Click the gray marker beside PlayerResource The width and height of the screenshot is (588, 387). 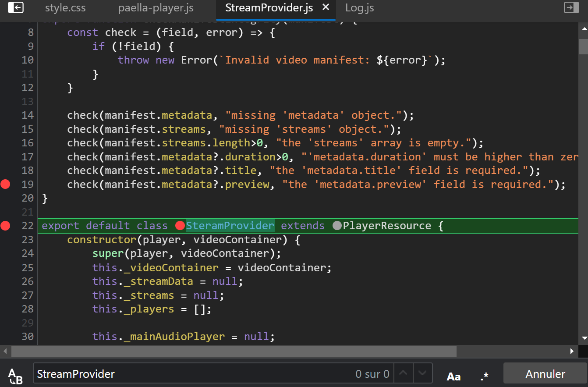[337, 225]
